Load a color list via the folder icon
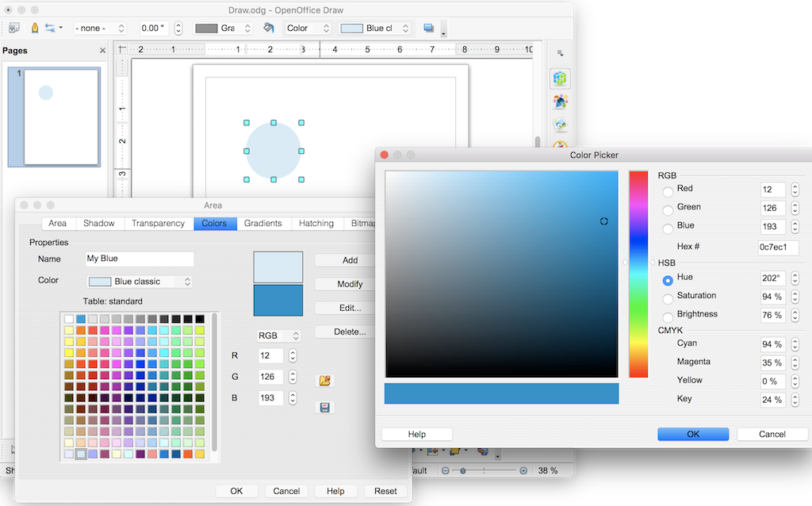This screenshot has height=506, width=812. (x=324, y=381)
